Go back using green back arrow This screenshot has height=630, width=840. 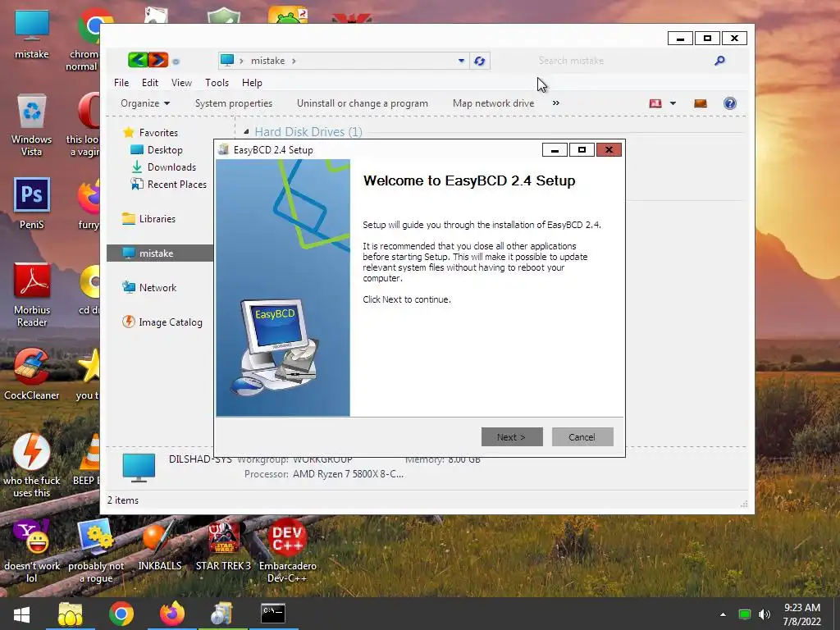pos(138,60)
